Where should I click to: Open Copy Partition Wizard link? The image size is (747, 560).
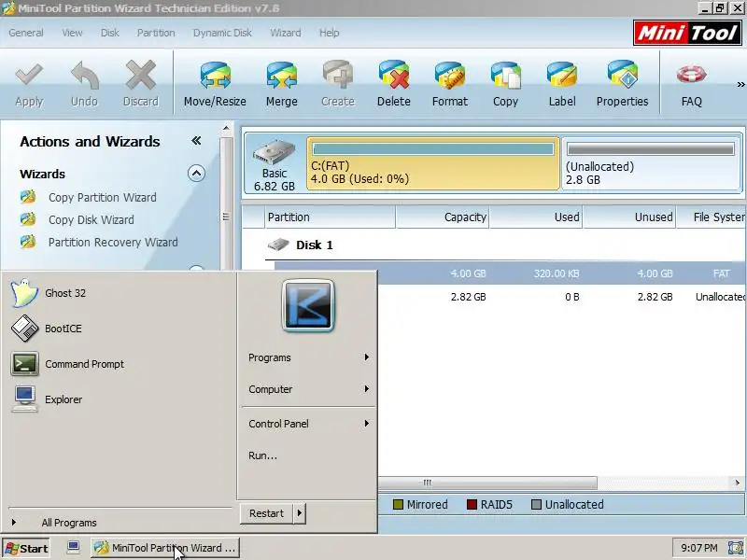(103, 197)
